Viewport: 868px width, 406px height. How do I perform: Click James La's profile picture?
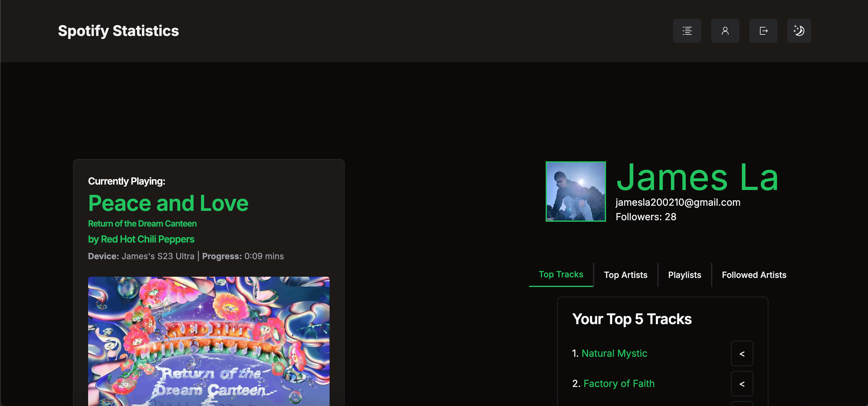point(576,191)
